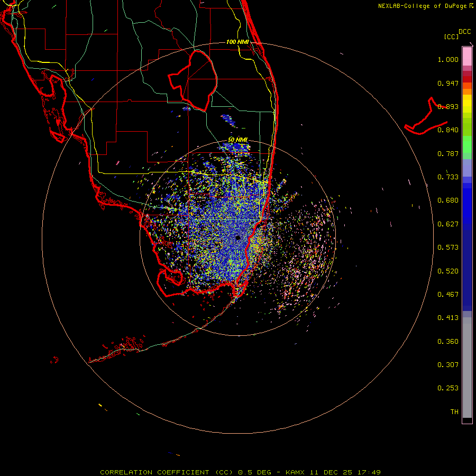Click the TH threshold label

pos(454,412)
